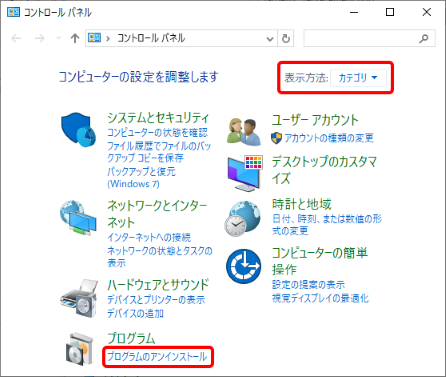The width and height of the screenshot is (446, 377).
Task: Click the Control Panel icon in address bar
Action: point(94,38)
